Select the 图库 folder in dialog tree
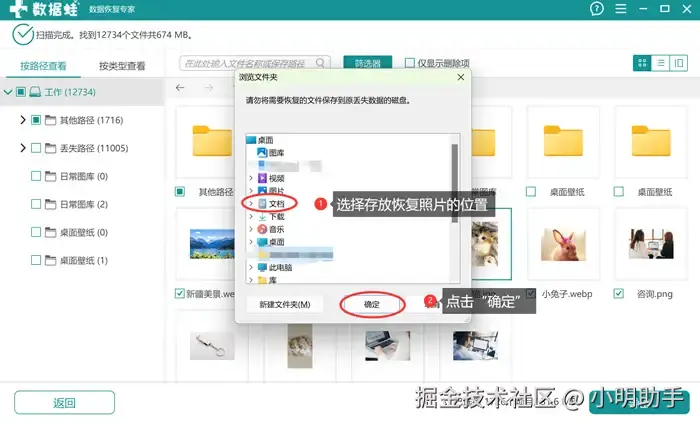The image size is (700, 426). (x=271, y=153)
